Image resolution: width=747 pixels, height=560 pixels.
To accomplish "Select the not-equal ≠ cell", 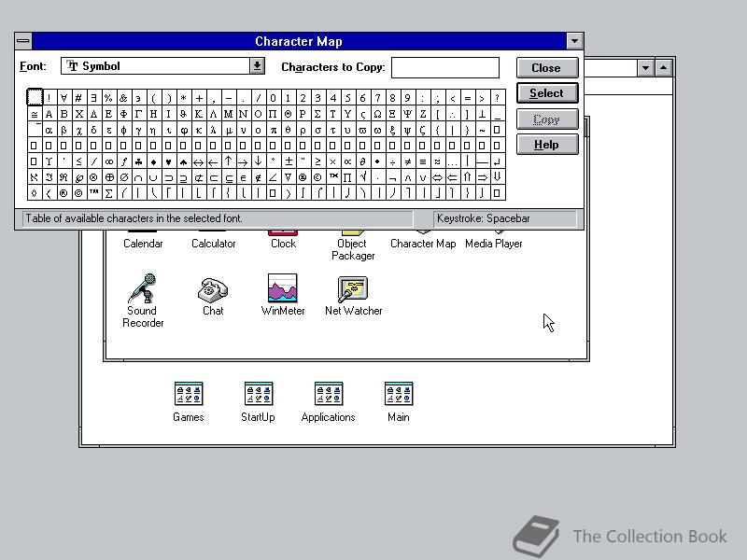I will (407, 161).
